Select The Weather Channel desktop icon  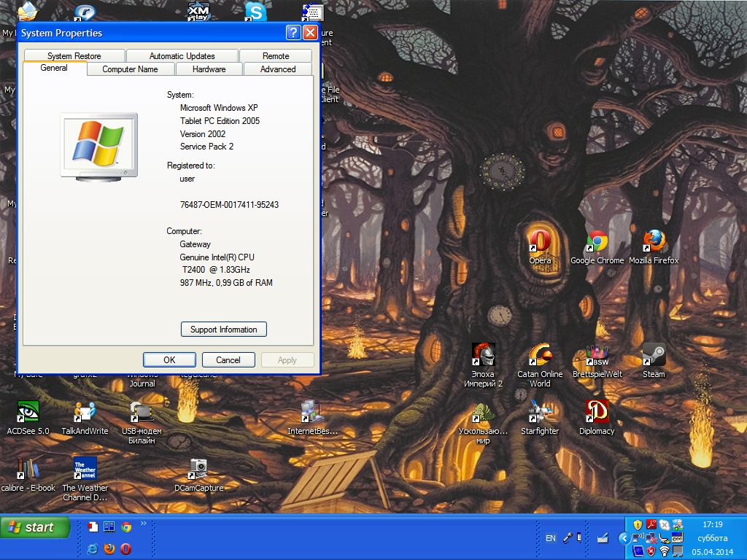point(85,478)
